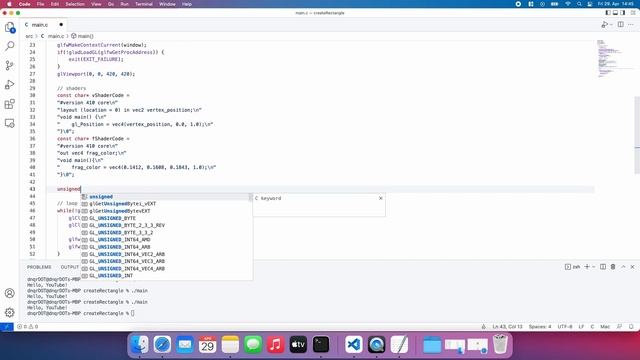Change end of line sequence LF
The image size is (640, 360).
pos(581,327)
